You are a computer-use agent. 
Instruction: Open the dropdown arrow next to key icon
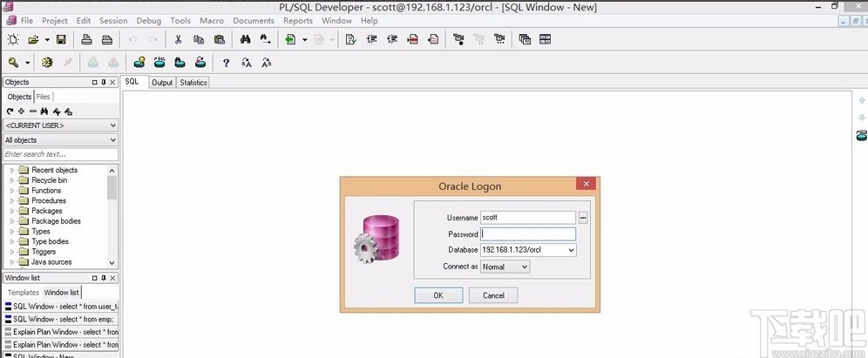coord(27,63)
